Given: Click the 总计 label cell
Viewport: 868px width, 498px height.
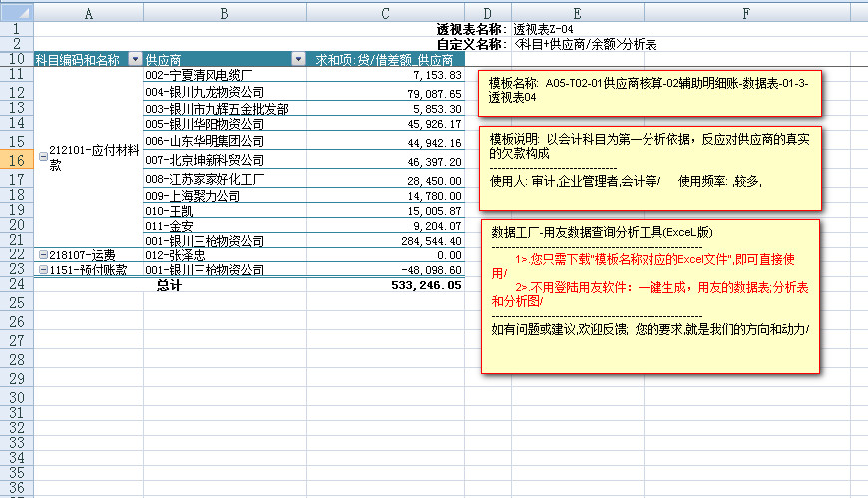Looking at the screenshot, I should (170, 285).
